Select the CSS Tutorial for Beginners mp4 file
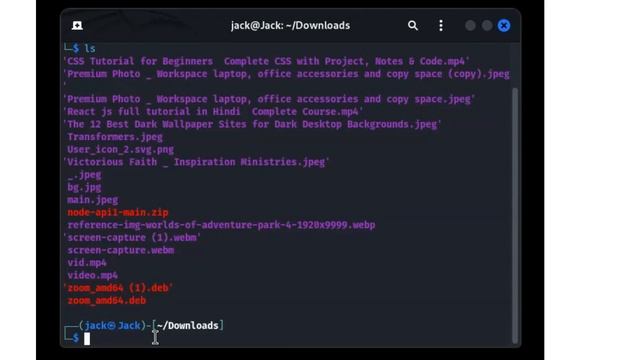Viewport: 640px width, 360px height. coord(267,61)
